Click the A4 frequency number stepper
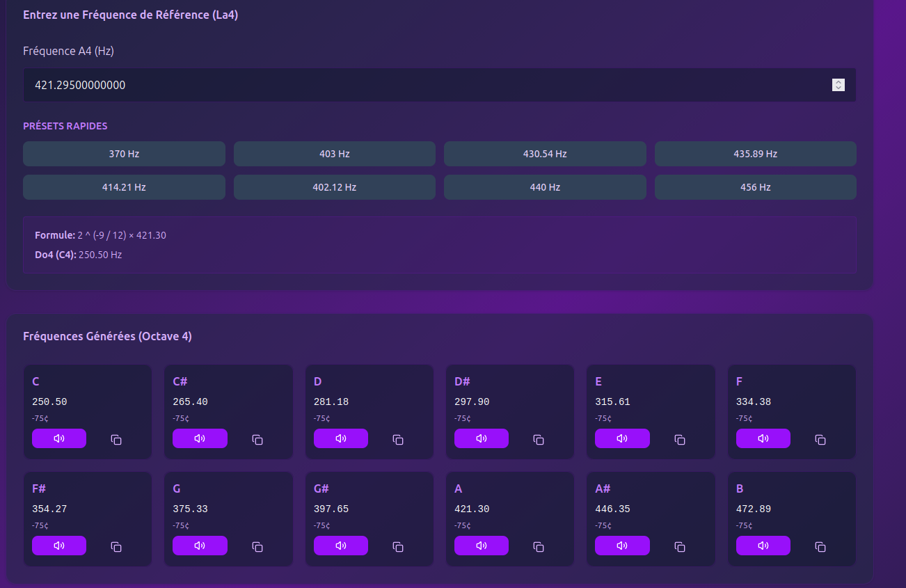The width and height of the screenshot is (906, 588). [839, 85]
